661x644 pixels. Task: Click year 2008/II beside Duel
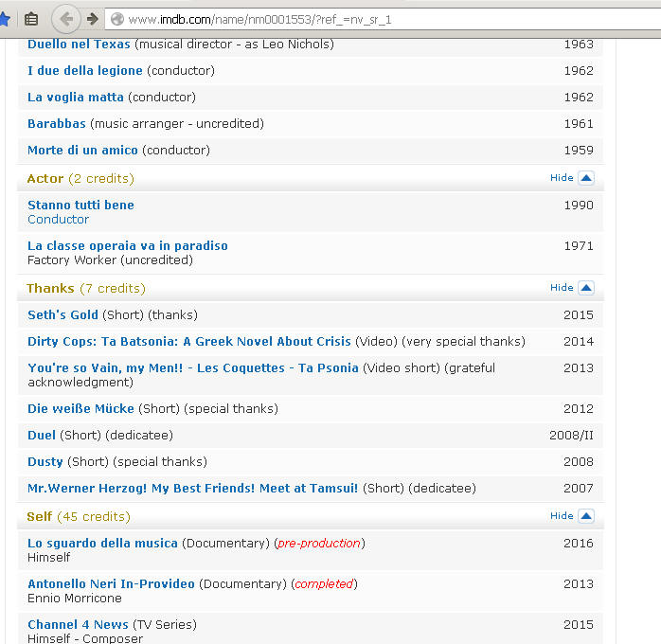[571, 436]
